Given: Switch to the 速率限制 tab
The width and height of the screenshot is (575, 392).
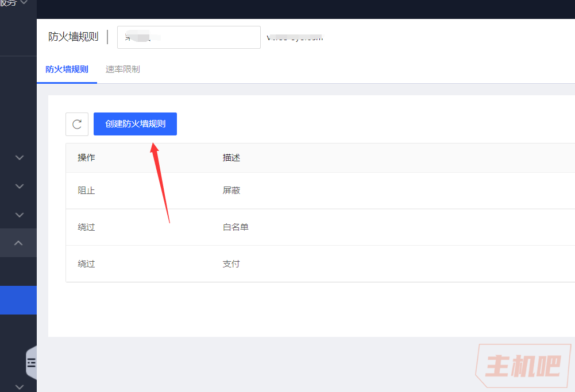Looking at the screenshot, I should tap(122, 69).
